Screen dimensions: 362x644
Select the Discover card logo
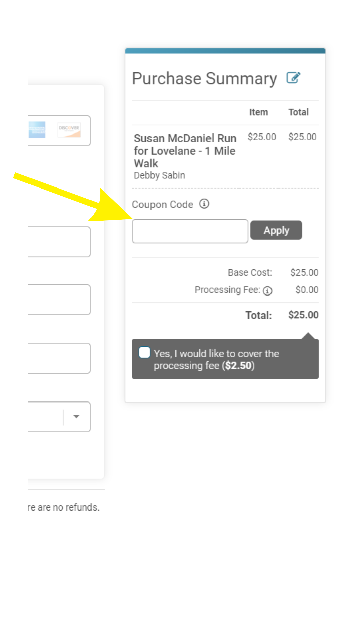(x=69, y=130)
